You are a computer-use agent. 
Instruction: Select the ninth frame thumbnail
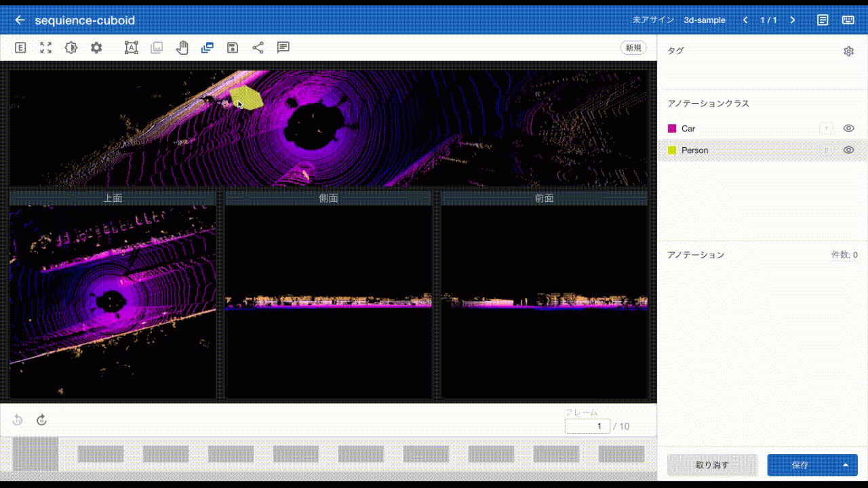[x=556, y=454]
